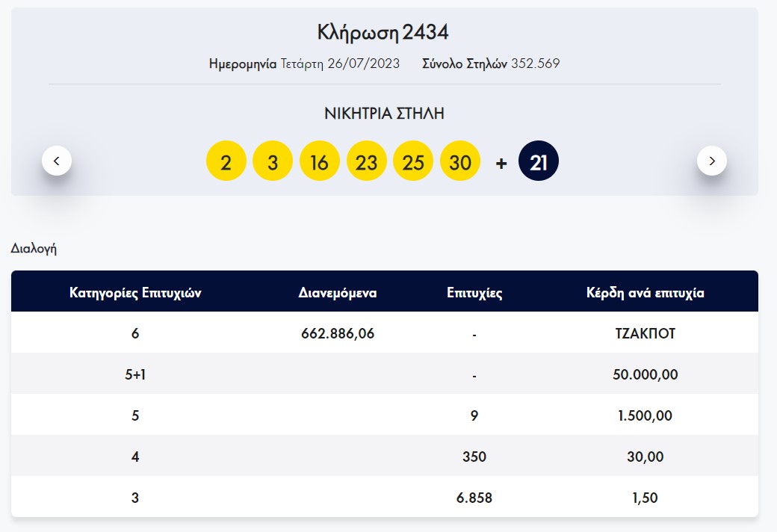The height and width of the screenshot is (532, 777).
Task: Click the Διανεμόμενα column header
Action: pos(337,293)
